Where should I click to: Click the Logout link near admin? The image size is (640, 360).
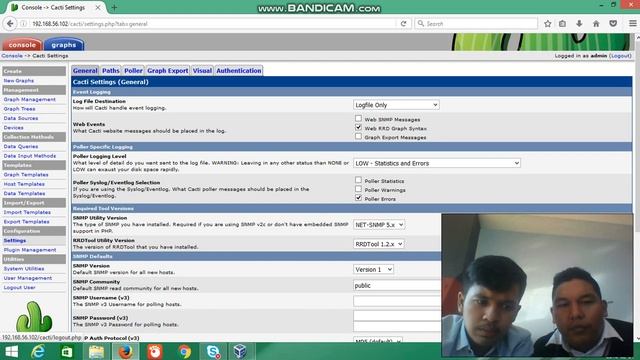(x=620, y=56)
